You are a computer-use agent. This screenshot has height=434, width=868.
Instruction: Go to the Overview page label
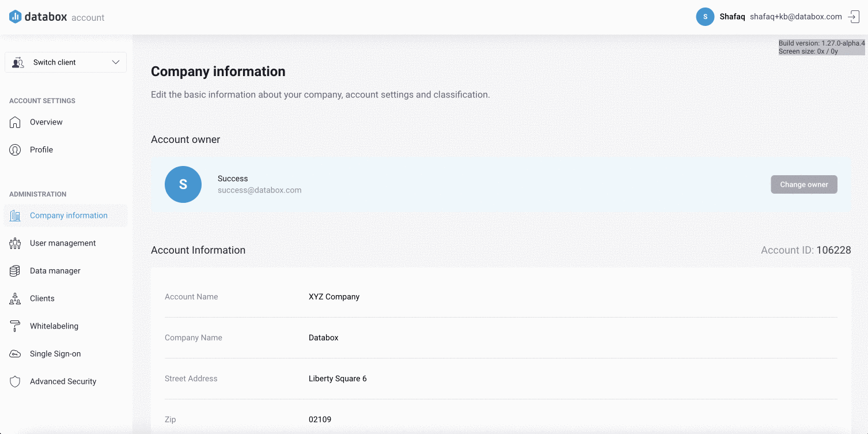click(x=46, y=122)
